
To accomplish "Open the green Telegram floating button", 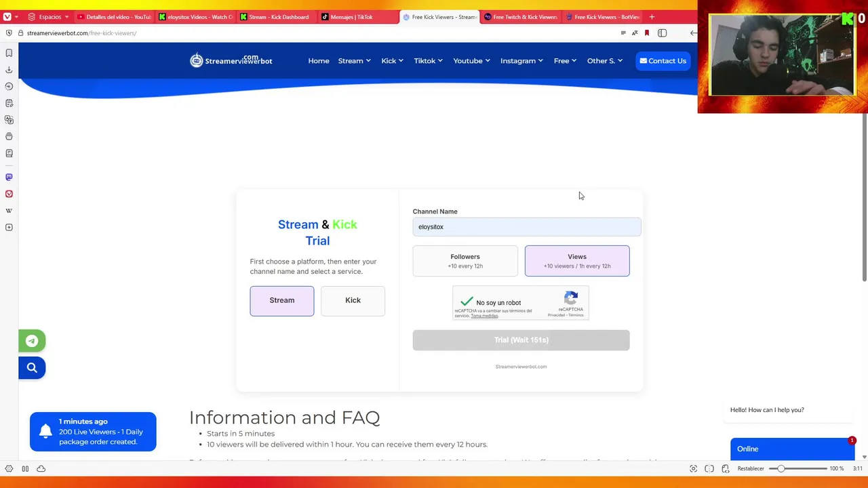I will coord(32,341).
